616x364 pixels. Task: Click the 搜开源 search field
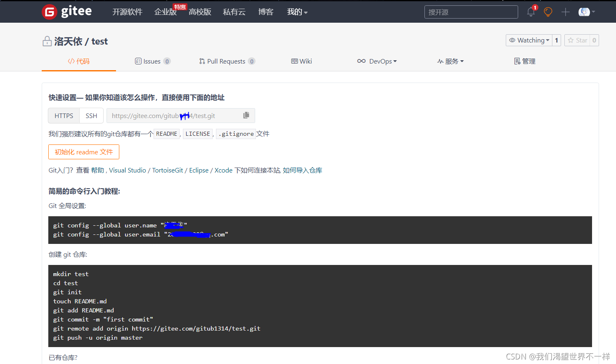pyautogui.click(x=471, y=12)
